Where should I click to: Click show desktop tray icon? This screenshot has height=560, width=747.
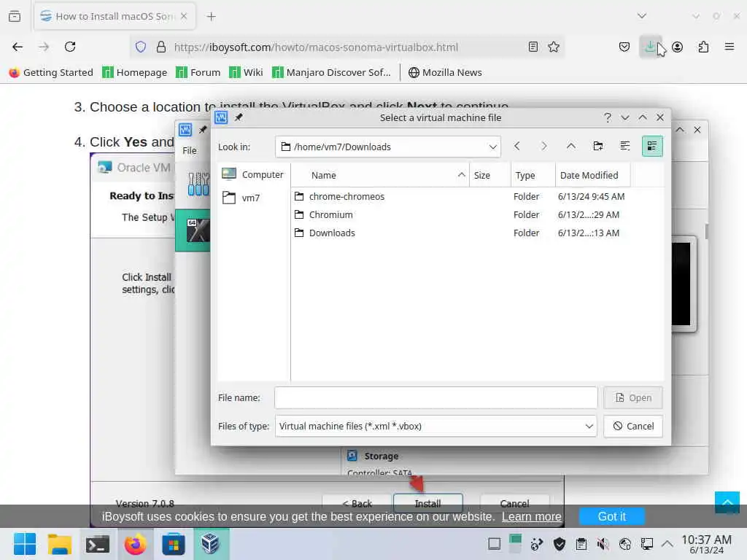tap(495, 544)
